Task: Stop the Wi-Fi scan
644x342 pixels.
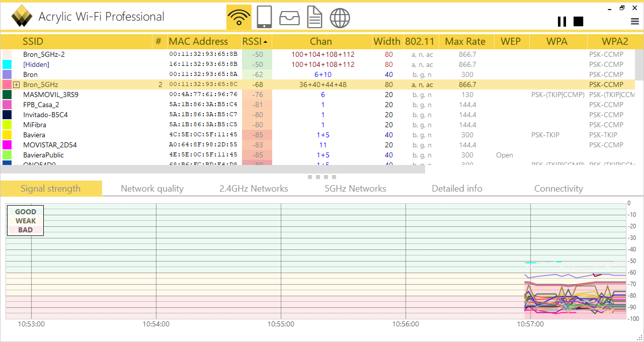Action: click(578, 22)
